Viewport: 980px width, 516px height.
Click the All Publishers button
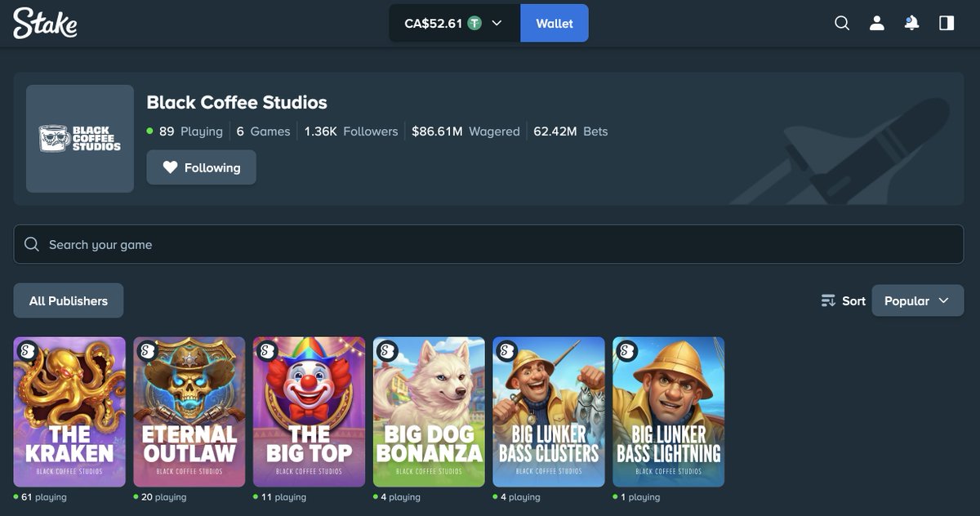click(69, 300)
